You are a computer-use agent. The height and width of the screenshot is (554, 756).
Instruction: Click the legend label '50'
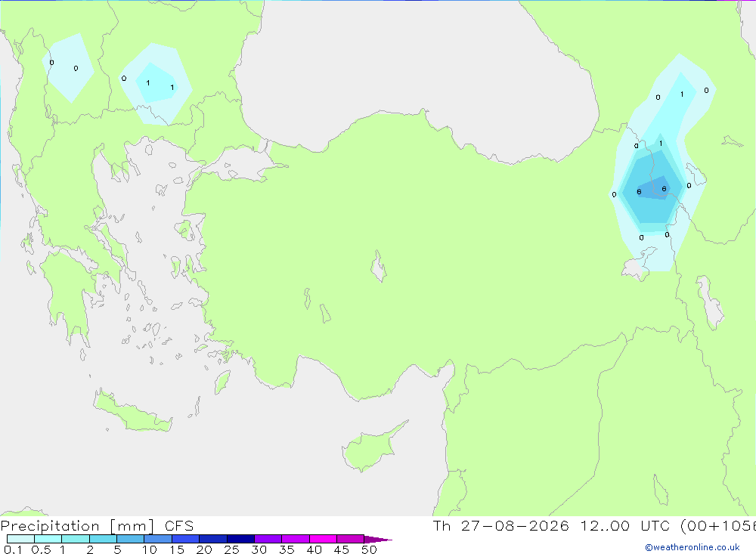(x=369, y=549)
